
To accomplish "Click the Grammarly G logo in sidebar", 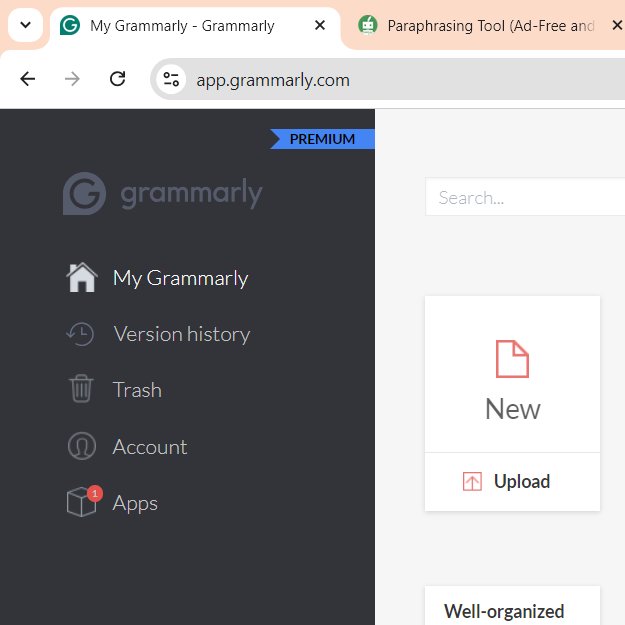I will 85,193.
